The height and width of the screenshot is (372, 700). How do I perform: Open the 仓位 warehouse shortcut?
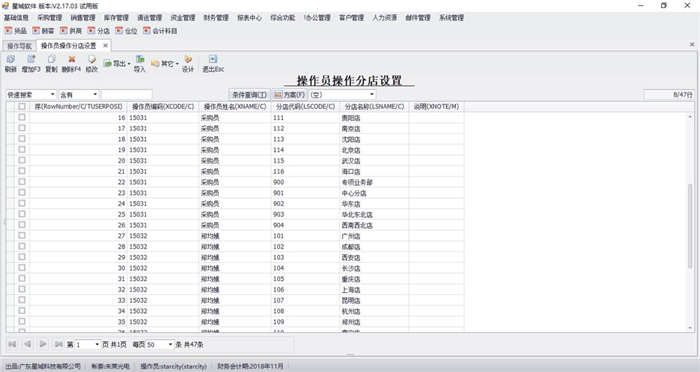point(126,31)
